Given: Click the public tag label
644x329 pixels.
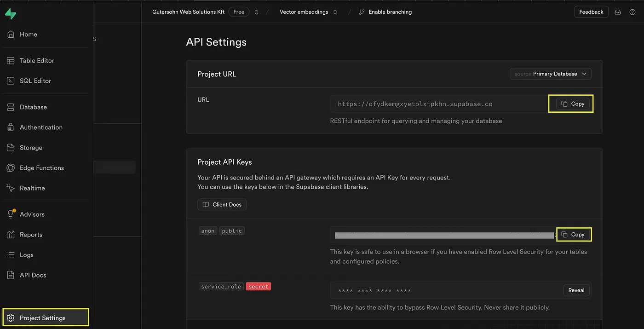Looking at the screenshot, I should (232, 231).
